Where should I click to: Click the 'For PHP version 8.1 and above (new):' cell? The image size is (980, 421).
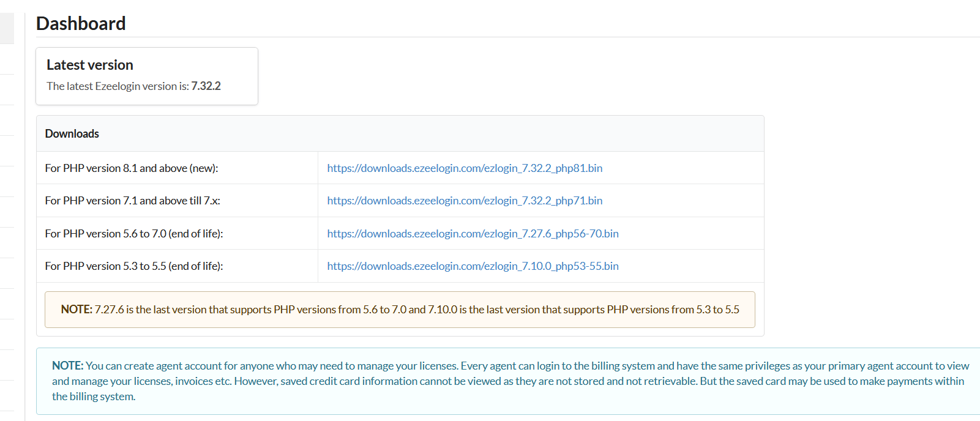click(x=178, y=168)
